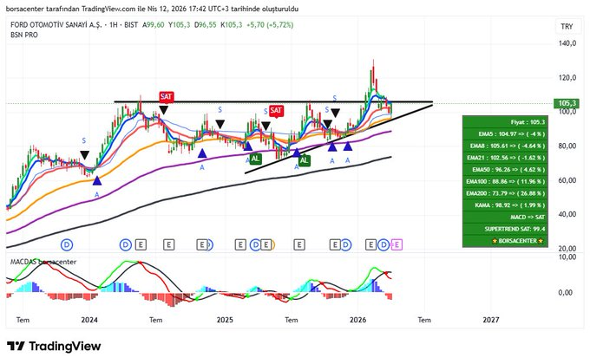Click the green 105,3 current price tag
The image size is (590, 364).
click(x=567, y=103)
